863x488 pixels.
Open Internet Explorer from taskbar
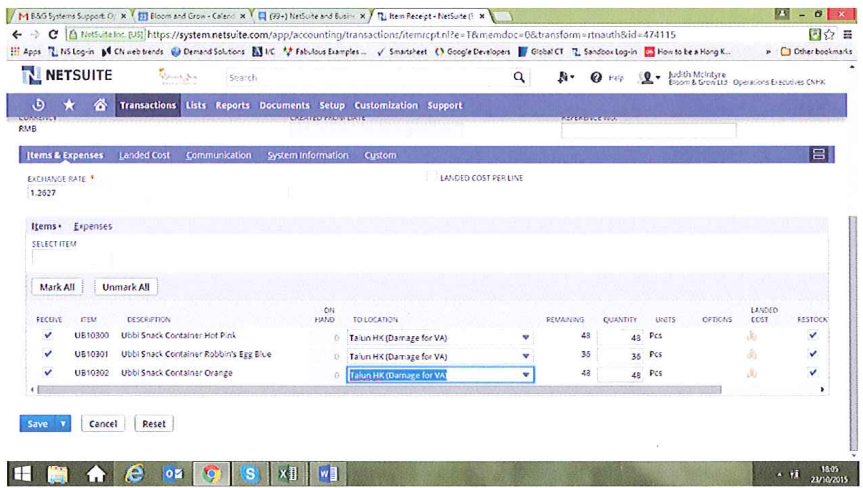click(x=134, y=473)
